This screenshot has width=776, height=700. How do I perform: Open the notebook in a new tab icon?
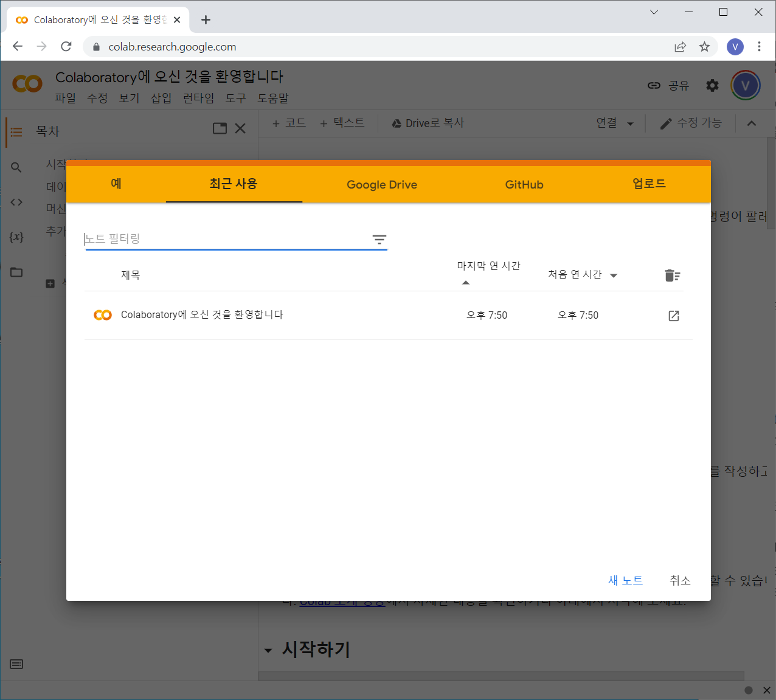[674, 316]
